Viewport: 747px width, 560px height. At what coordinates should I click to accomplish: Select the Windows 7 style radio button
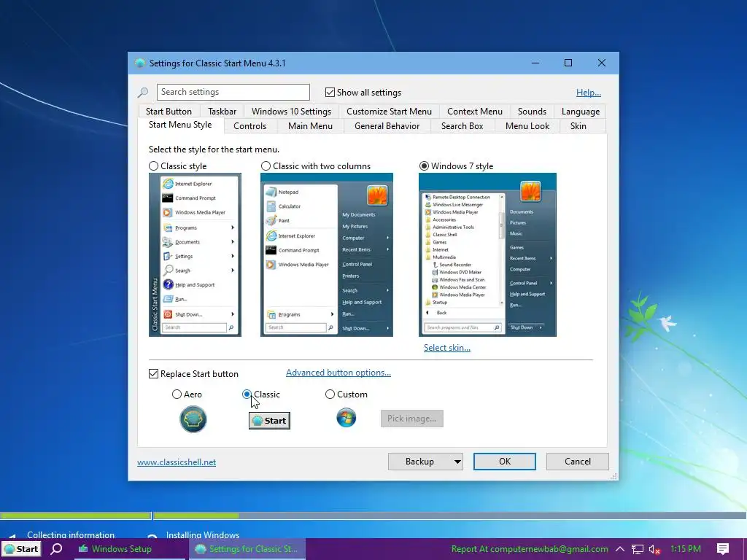[424, 166]
